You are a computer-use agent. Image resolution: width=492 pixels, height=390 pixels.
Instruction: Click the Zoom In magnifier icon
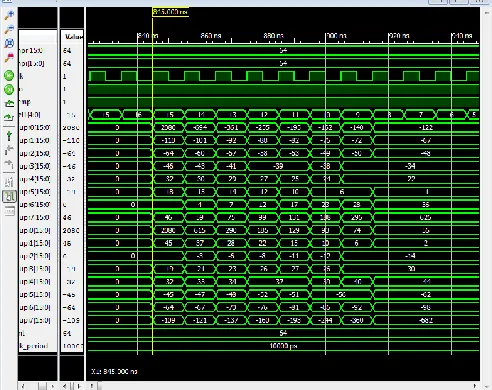[9, 15]
